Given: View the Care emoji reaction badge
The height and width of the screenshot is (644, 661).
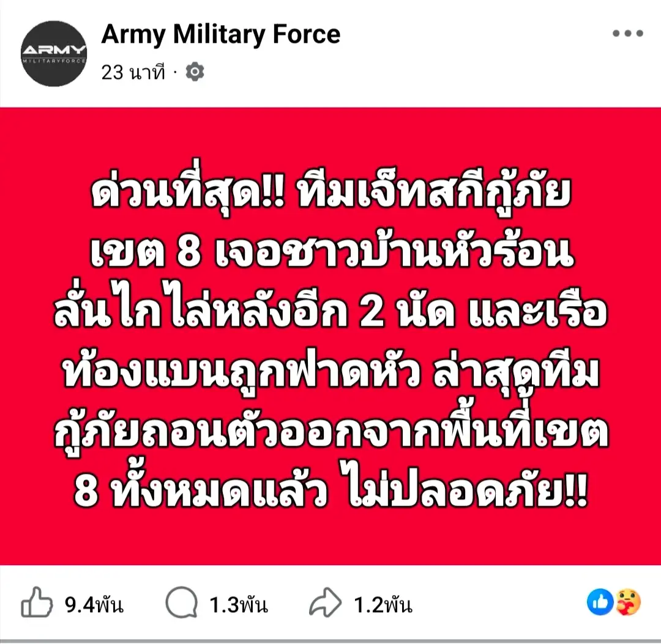Looking at the screenshot, I should (628, 602).
